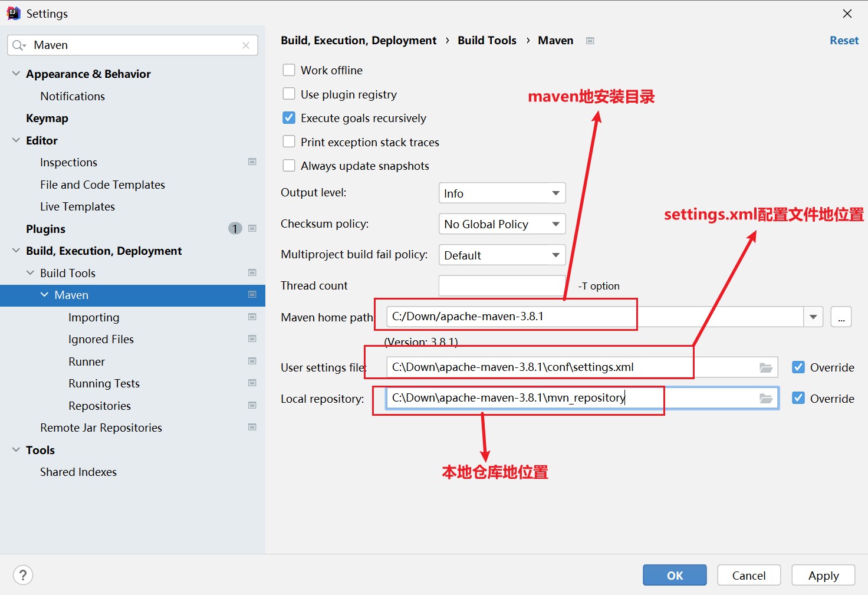Click the Cancel button
This screenshot has height=595, width=868.
coord(749,575)
